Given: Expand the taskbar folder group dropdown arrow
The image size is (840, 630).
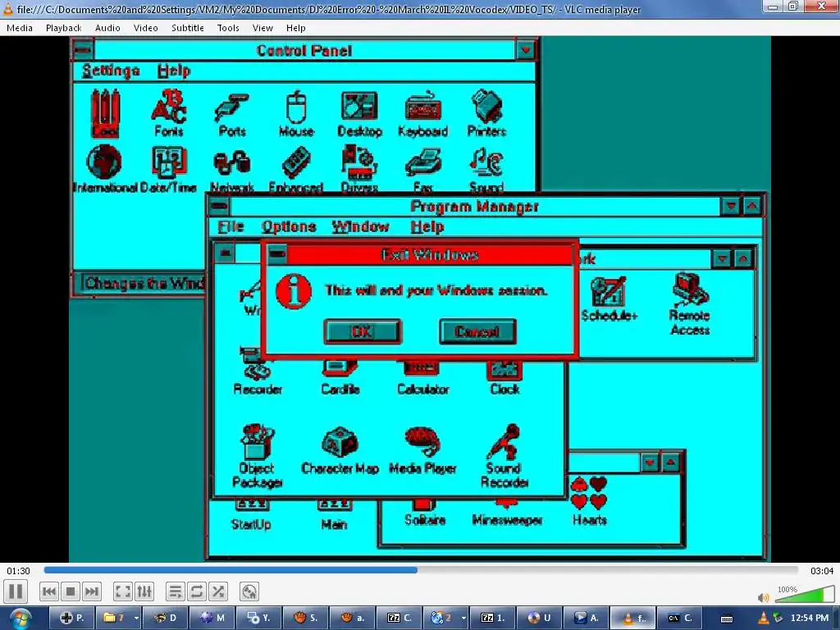Looking at the screenshot, I should pos(136,618).
